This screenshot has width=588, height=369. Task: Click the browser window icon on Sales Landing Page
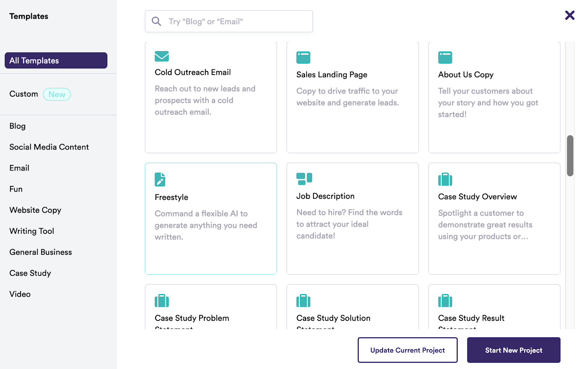pyautogui.click(x=303, y=57)
